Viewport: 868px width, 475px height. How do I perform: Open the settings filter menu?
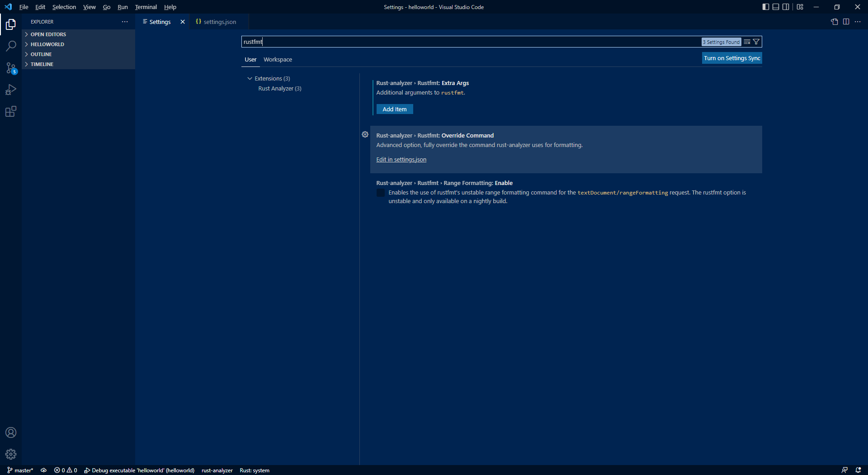756,42
